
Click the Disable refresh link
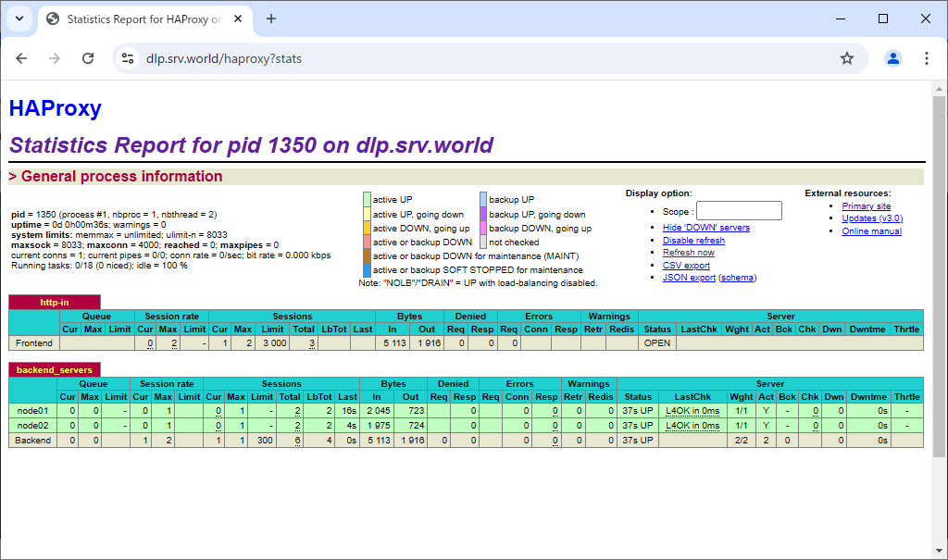click(x=693, y=240)
